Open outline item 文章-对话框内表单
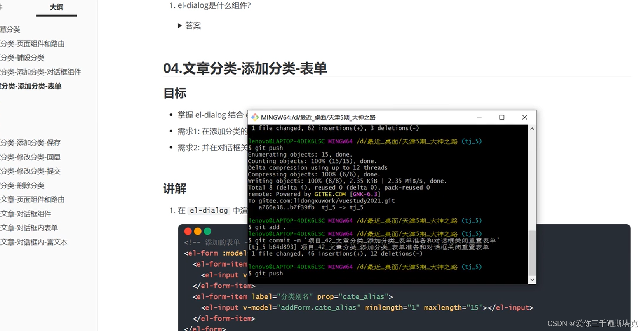 click(29, 228)
